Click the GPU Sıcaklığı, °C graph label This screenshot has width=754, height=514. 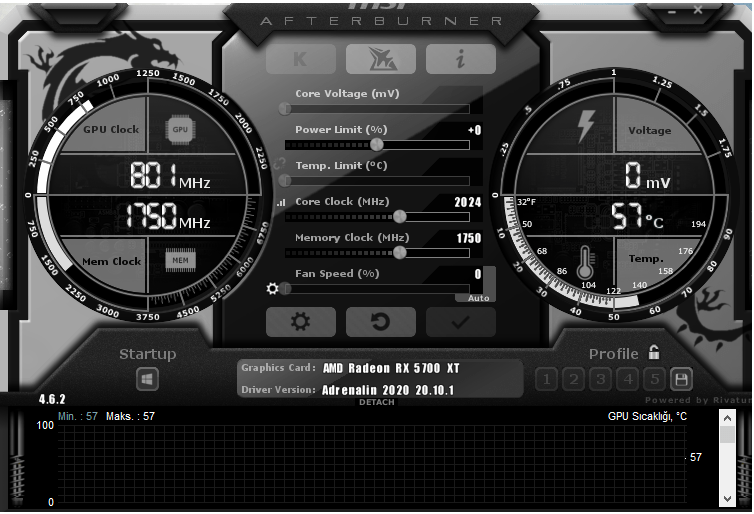[647, 416]
